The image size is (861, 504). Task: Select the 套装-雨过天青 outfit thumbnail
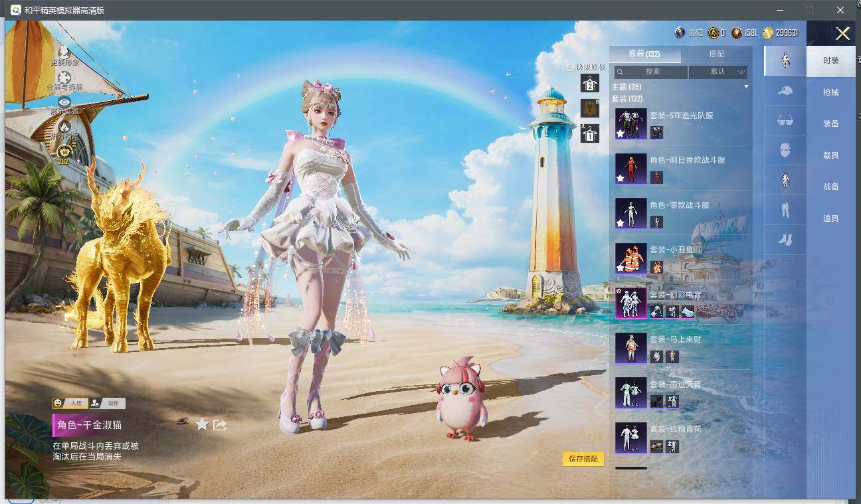click(x=630, y=392)
